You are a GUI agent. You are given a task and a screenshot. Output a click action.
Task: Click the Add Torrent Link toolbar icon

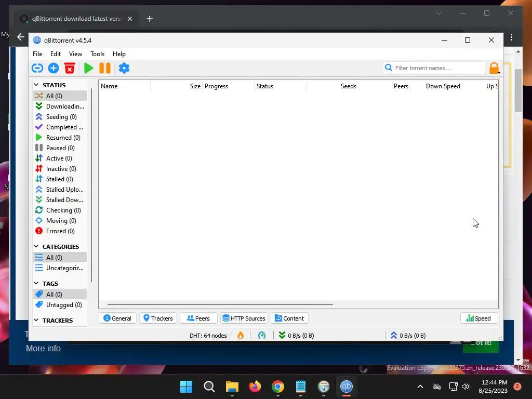(37, 68)
